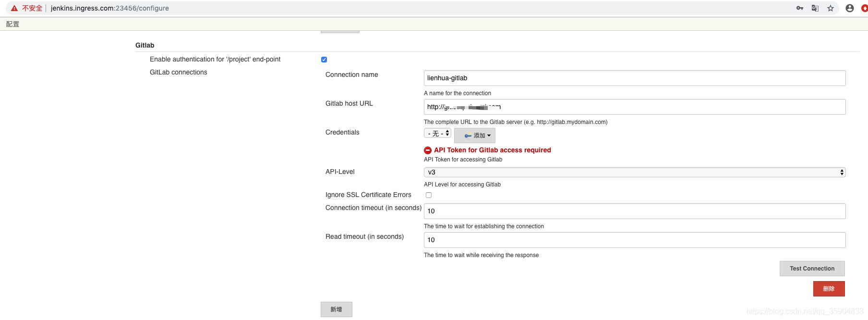Click the 'API Token for accessing Gitlab' help text
This screenshot has height=320, width=868.
tap(463, 160)
